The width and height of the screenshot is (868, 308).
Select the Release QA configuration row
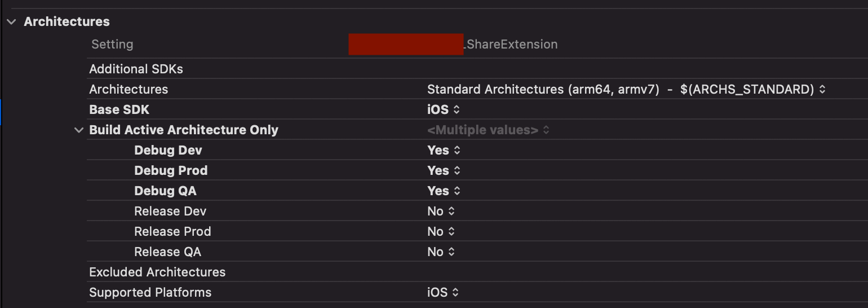click(167, 252)
